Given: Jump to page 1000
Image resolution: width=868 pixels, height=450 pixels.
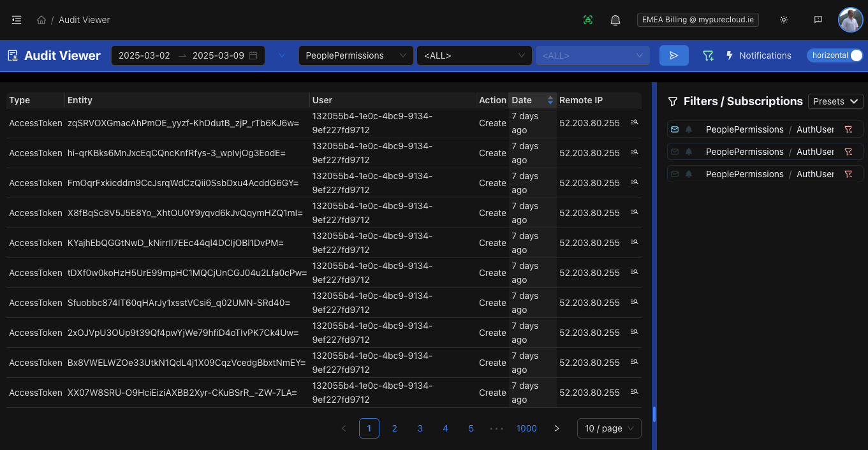Looking at the screenshot, I should pyautogui.click(x=527, y=428).
